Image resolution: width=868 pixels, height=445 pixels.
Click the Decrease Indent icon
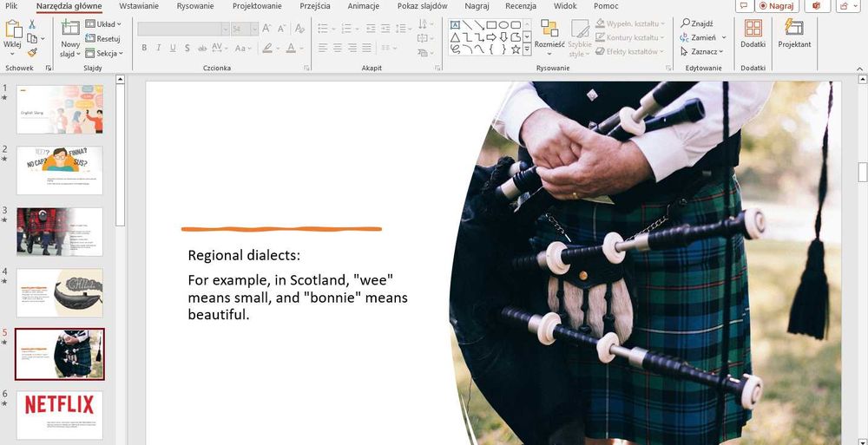coord(371,29)
